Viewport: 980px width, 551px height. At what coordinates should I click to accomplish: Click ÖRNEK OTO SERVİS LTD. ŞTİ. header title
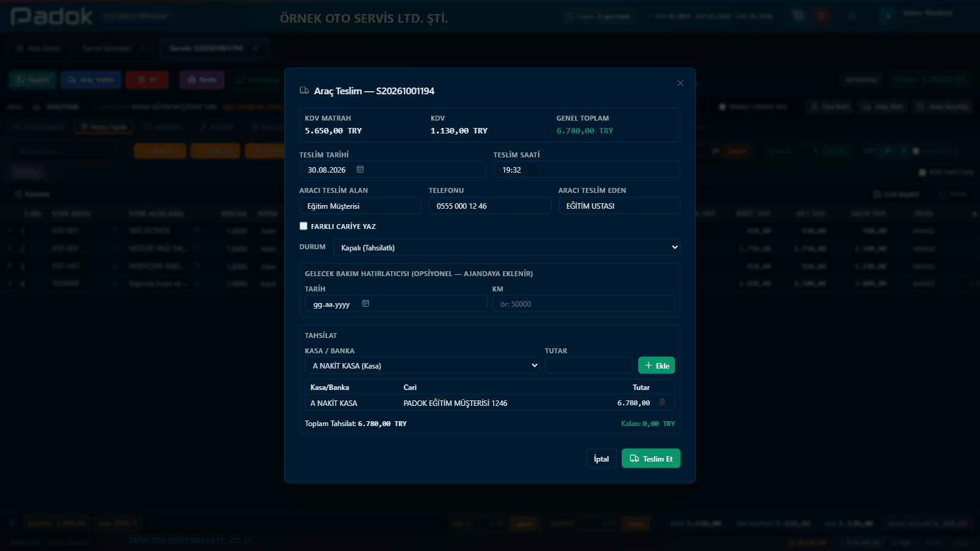364,18
